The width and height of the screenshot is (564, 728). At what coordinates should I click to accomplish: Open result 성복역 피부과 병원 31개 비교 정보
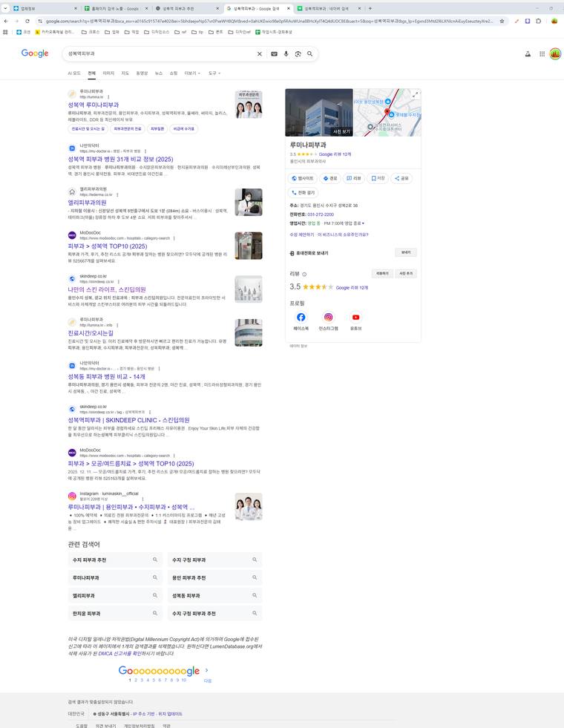pyautogui.click(x=120, y=160)
